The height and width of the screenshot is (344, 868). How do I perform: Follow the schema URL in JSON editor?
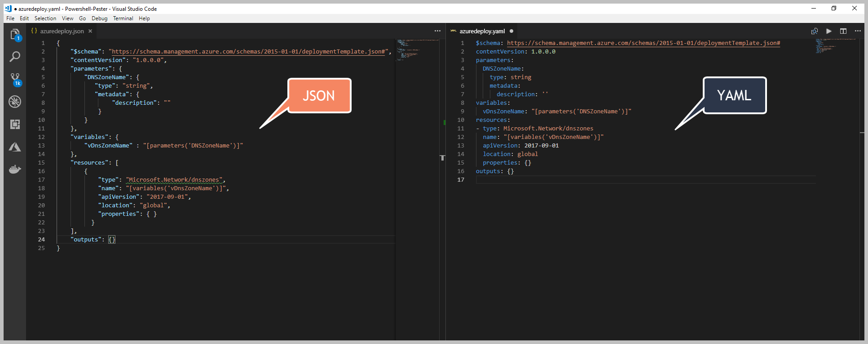point(248,52)
